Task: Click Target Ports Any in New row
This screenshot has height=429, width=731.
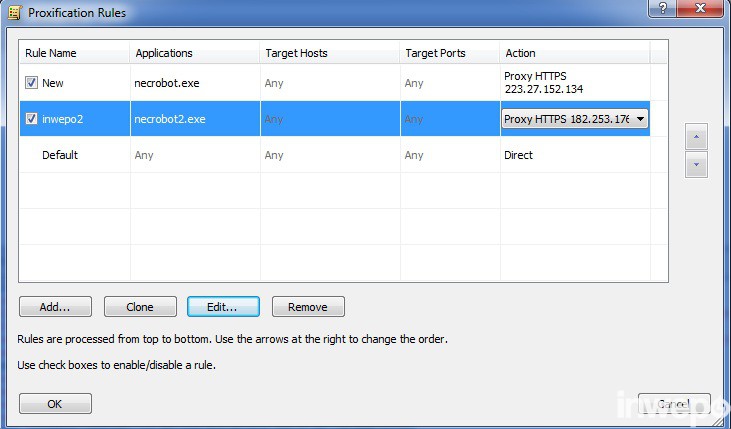Action: pos(414,83)
